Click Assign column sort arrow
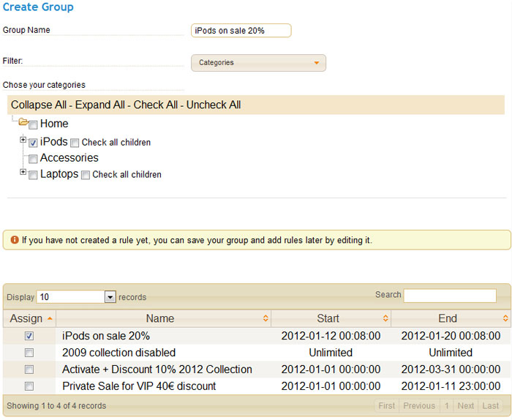This screenshot has width=512, height=420. (50, 318)
